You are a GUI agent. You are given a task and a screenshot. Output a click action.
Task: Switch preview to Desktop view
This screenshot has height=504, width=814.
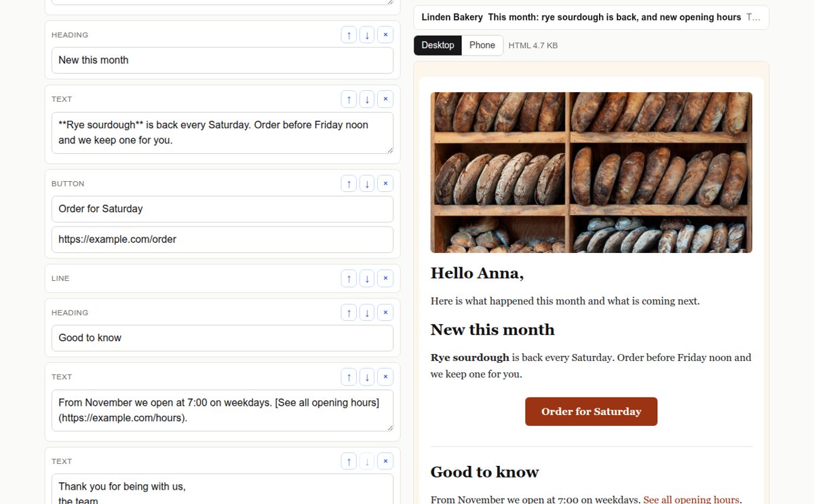click(x=438, y=45)
